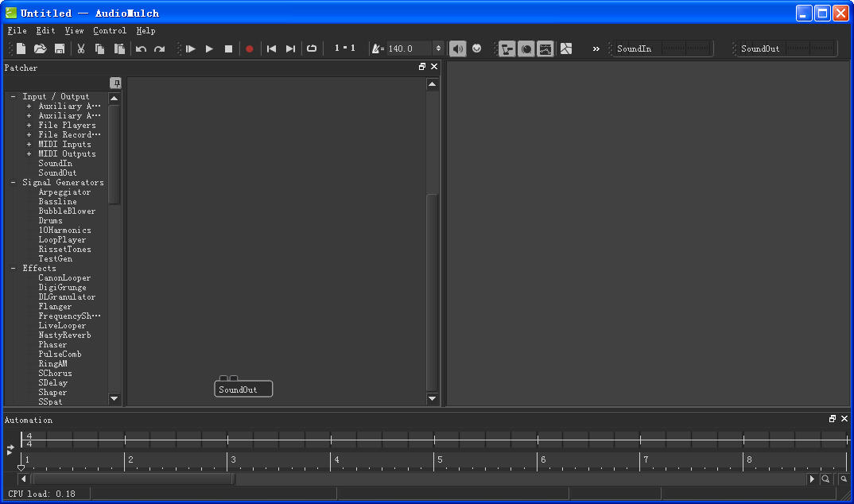Viewport: 854px width, 504px height.
Task: Open the View menu
Action: click(74, 31)
